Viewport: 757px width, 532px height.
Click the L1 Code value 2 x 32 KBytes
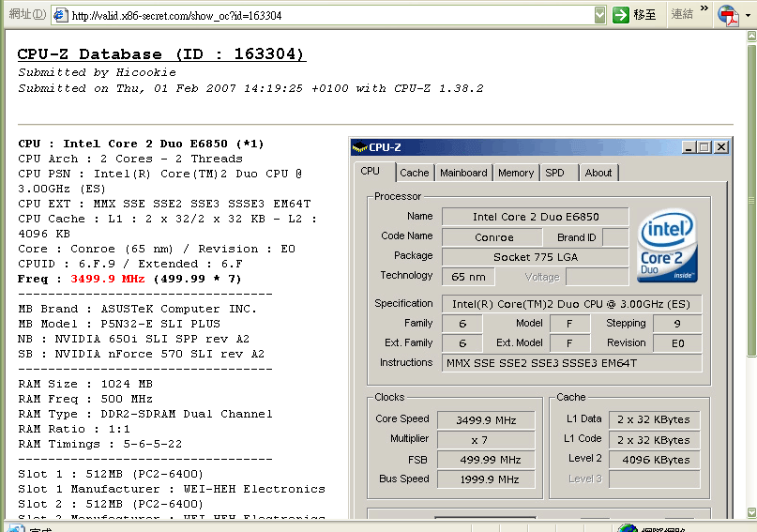(x=654, y=440)
